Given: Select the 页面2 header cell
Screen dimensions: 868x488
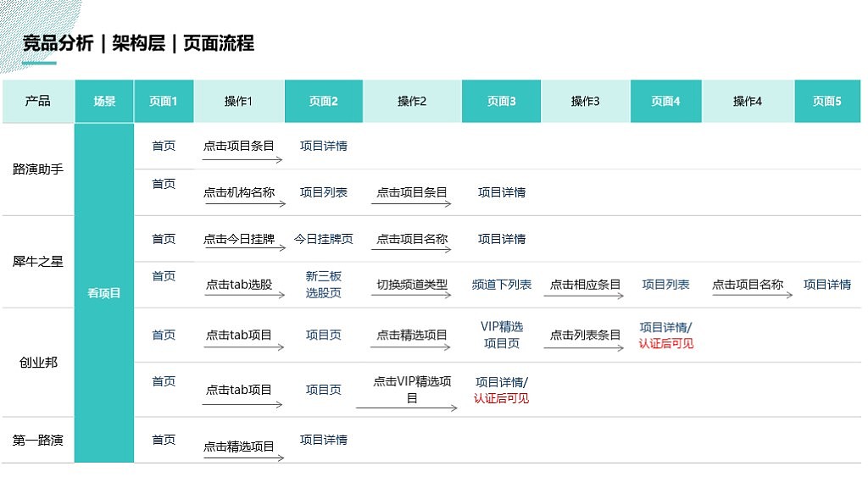Looking at the screenshot, I should pos(323,101).
